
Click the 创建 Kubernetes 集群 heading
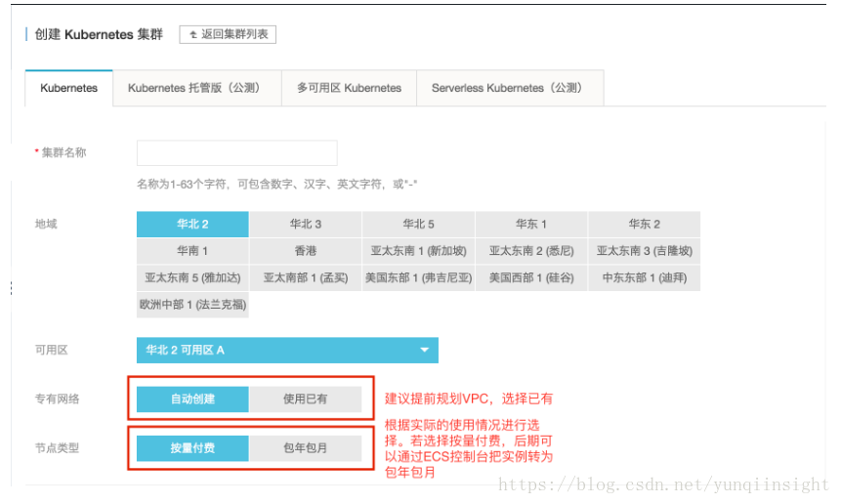99,34
